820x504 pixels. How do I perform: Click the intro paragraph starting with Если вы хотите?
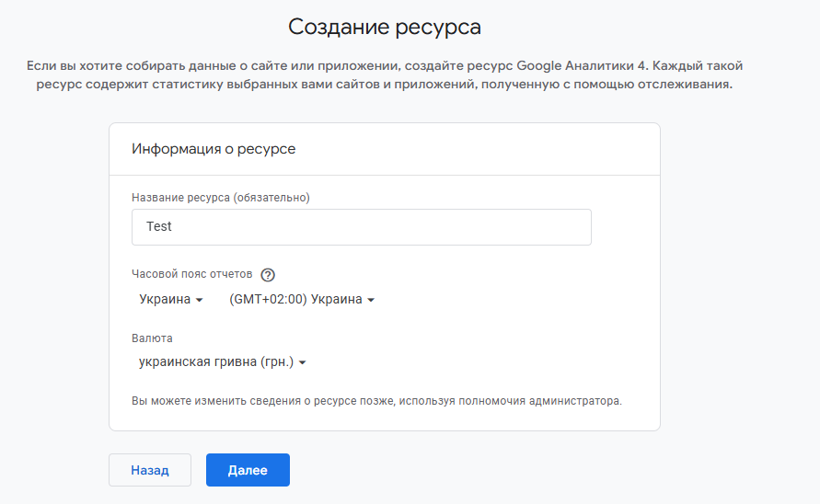coord(384,75)
